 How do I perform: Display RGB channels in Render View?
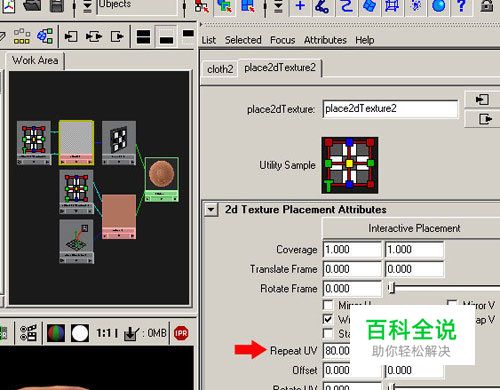pos(56,333)
